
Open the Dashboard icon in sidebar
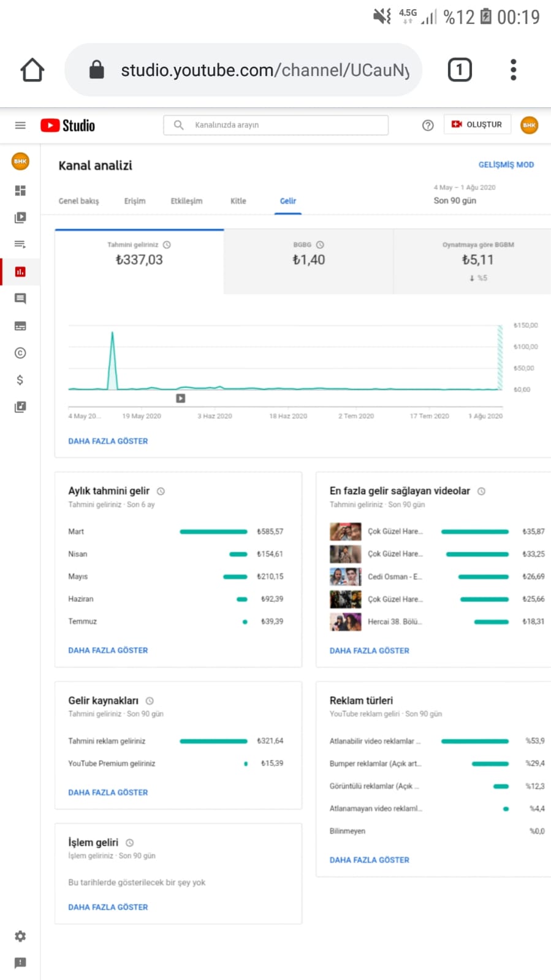pos(20,191)
